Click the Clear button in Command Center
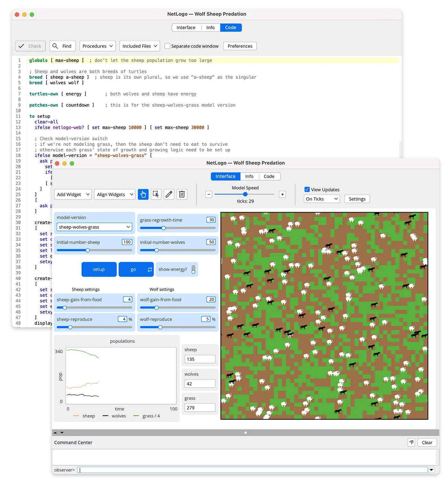Screen dimensions: 448x484 click(x=427, y=442)
